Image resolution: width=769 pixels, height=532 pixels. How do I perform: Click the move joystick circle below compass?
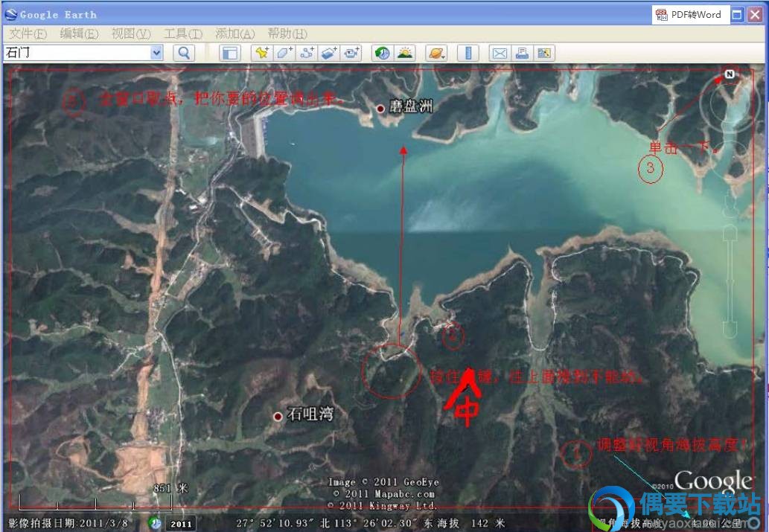coord(730,158)
